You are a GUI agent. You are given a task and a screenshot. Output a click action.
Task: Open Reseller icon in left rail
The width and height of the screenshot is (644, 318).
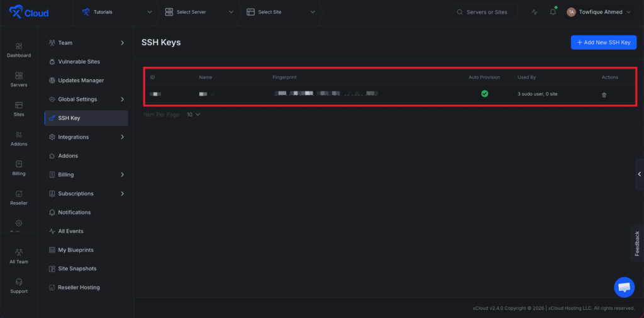tap(19, 198)
